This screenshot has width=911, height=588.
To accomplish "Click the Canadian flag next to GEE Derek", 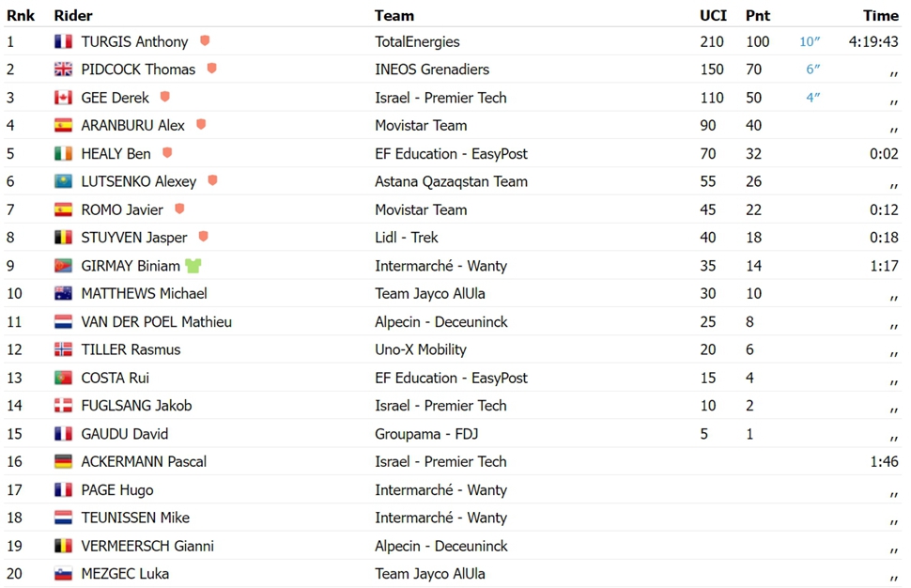I will tap(63, 97).
